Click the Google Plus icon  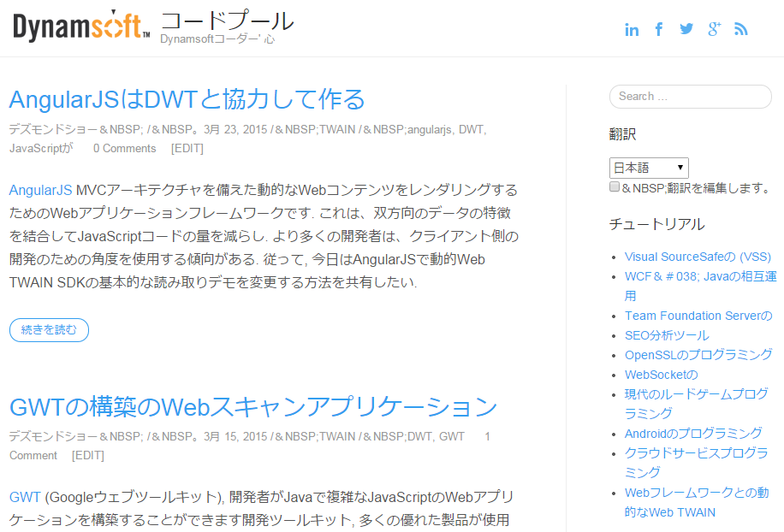tap(714, 30)
